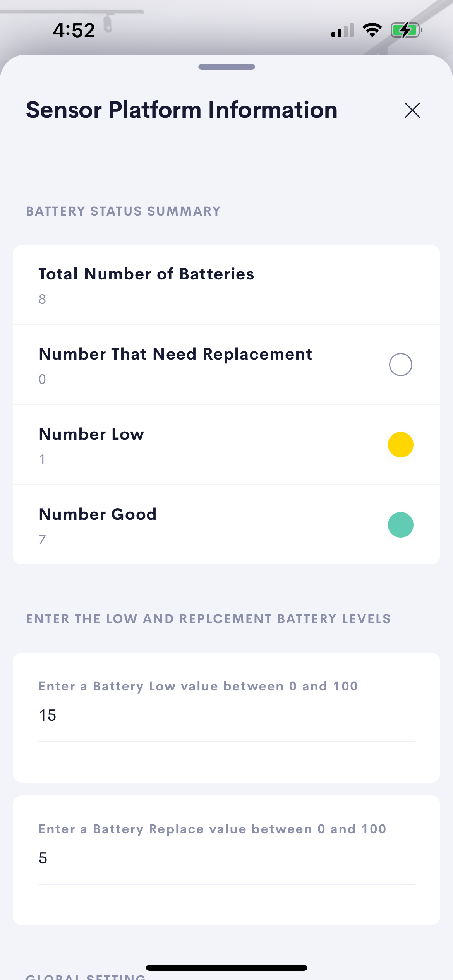Viewport: 453px width, 980px height.
Task: Tap the Wi-Fi status icon
Action: pyautogui.click(x=372, y=30)
